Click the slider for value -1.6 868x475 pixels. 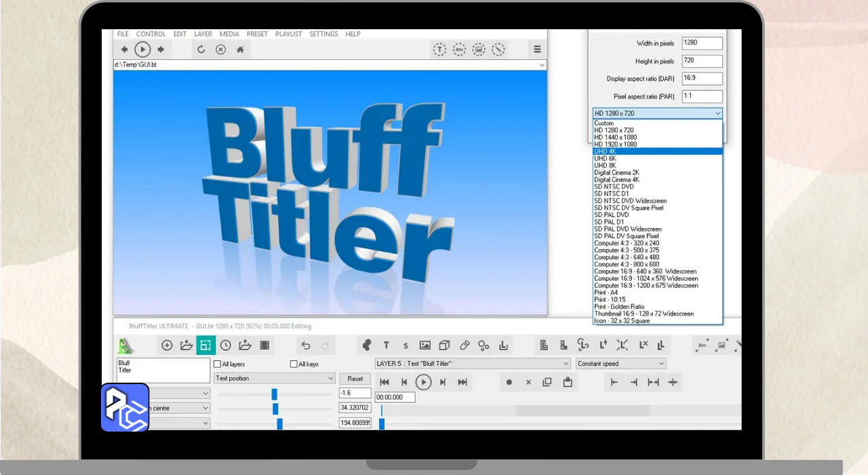[x=274, y=394]
